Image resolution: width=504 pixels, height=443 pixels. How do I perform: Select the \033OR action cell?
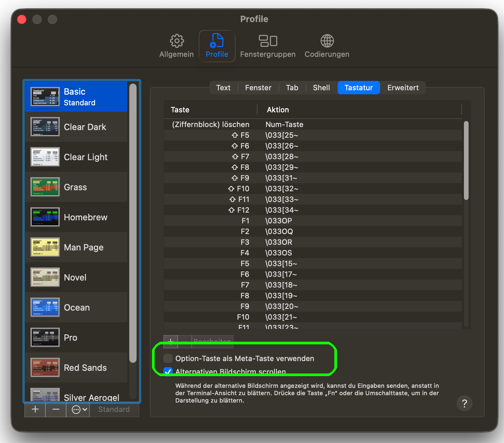[279, 242]
